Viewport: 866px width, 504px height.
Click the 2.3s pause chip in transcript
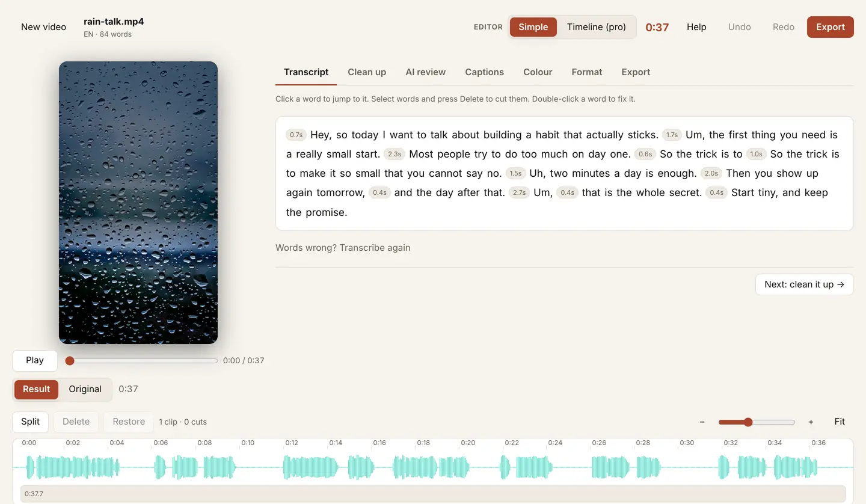click(x=395, y=155)
